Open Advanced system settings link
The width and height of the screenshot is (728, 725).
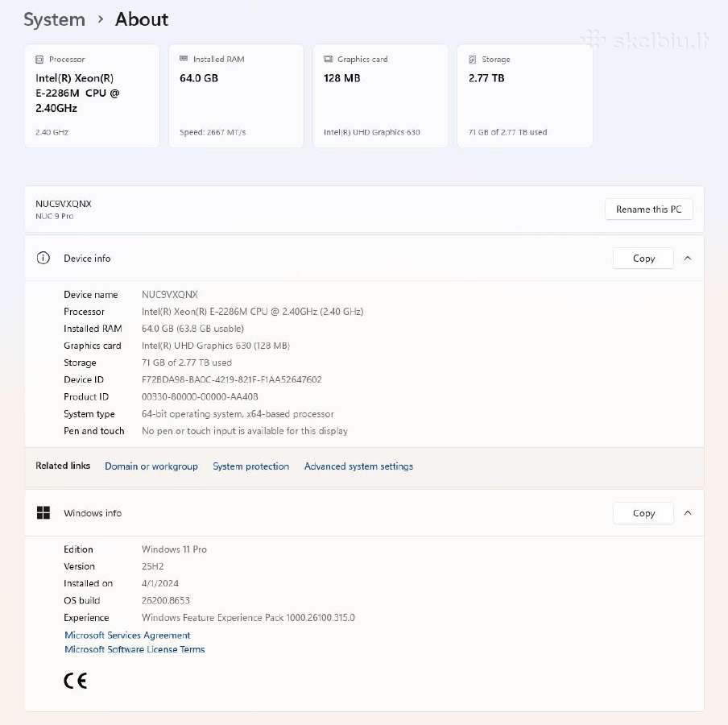coord(358,466)
